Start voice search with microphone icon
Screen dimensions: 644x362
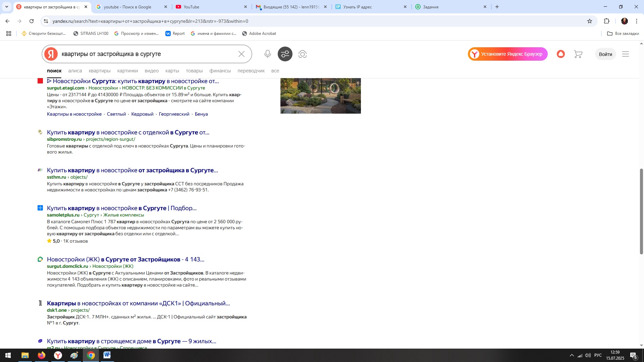pyautogui.click(x=267, y=54)
